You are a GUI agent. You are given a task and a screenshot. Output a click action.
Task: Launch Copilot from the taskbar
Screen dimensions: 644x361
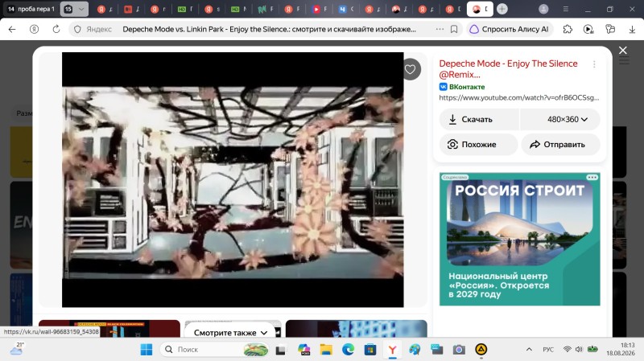click(x=304, y=350)
